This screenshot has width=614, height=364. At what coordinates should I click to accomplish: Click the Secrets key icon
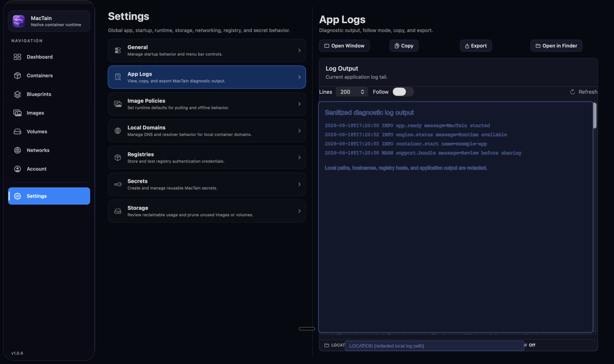[118, 184]
